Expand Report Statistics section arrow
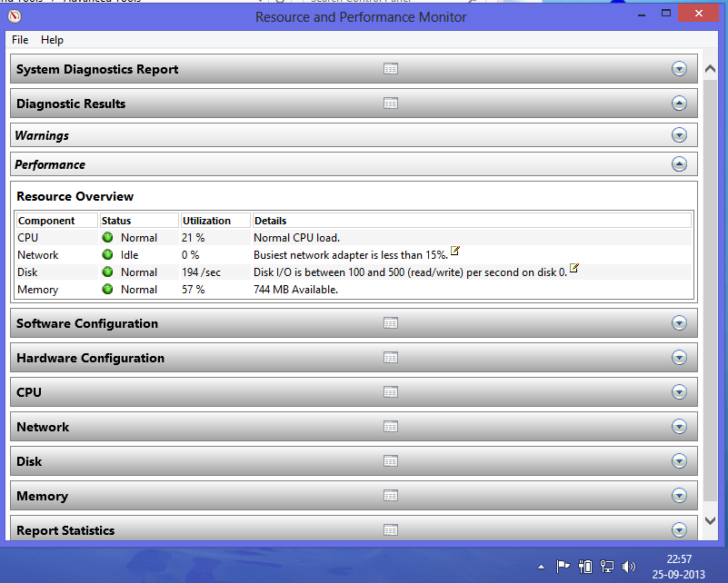Viewport: 728px width, 583px height. (679, 529)
